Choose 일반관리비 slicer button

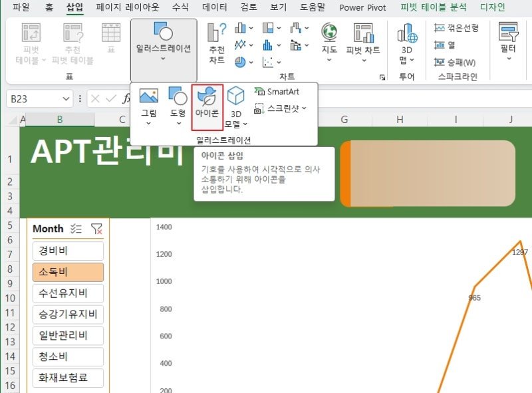(x=68, y=336)
